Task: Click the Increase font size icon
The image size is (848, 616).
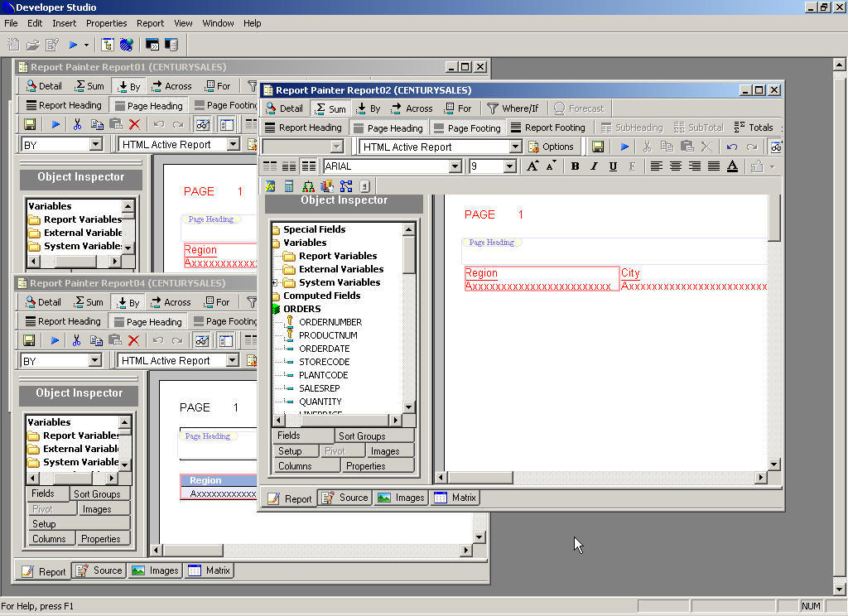Action: tap(532, 166)
